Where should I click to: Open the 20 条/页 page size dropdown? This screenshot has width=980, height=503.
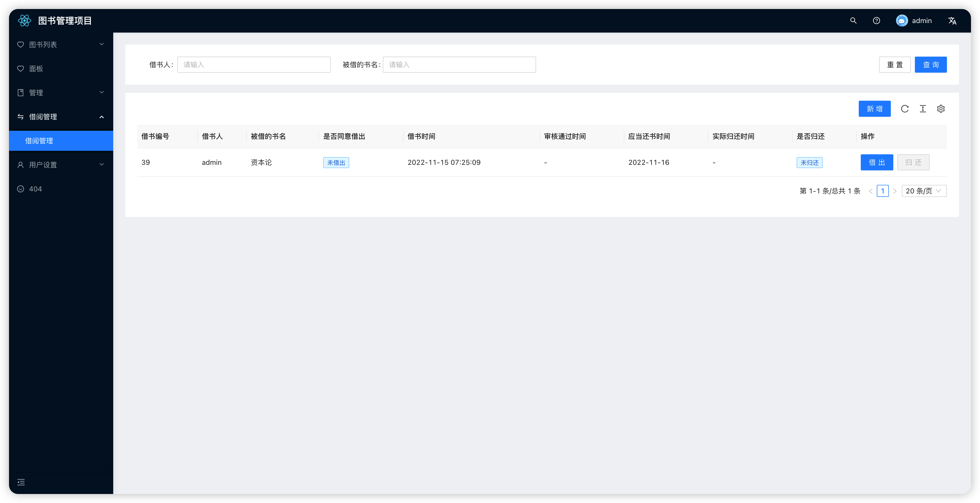point(924,191)
